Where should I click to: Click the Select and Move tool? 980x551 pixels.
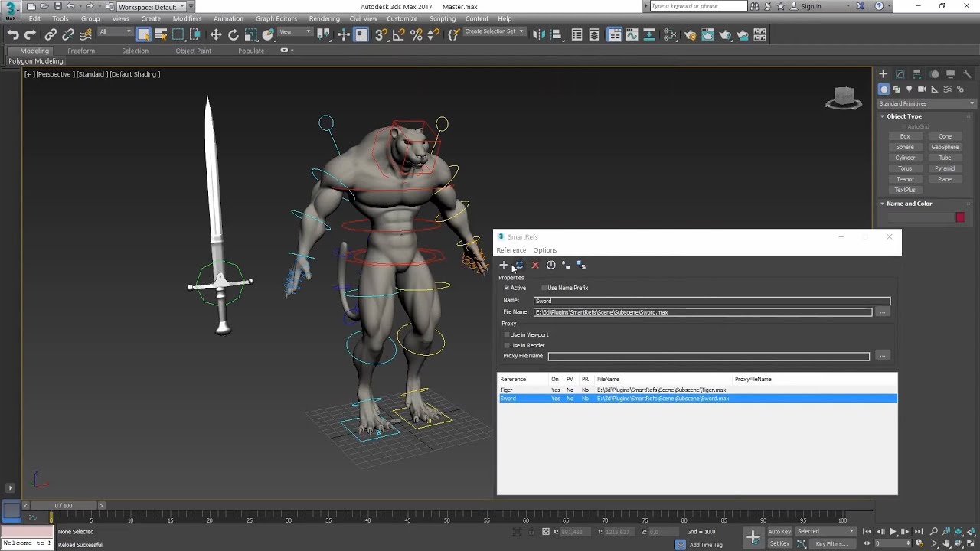click(216, 35)
